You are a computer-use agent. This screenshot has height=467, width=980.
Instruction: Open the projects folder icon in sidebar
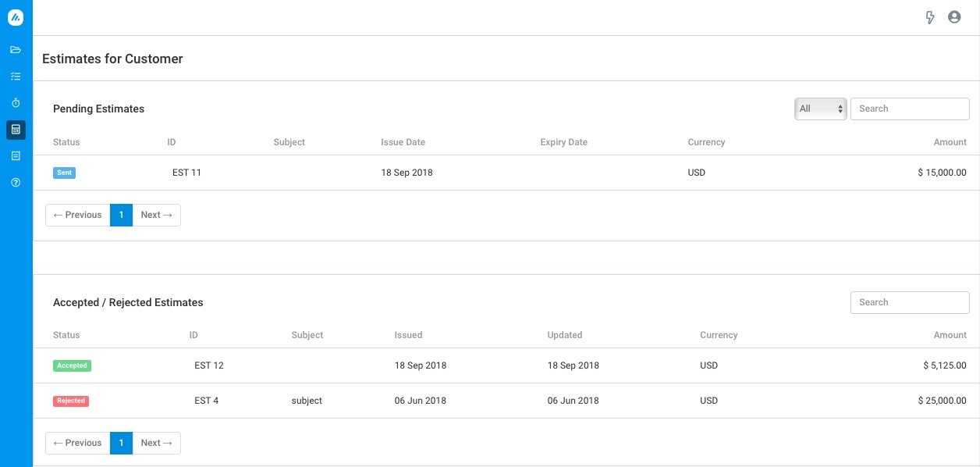(16, 50)
